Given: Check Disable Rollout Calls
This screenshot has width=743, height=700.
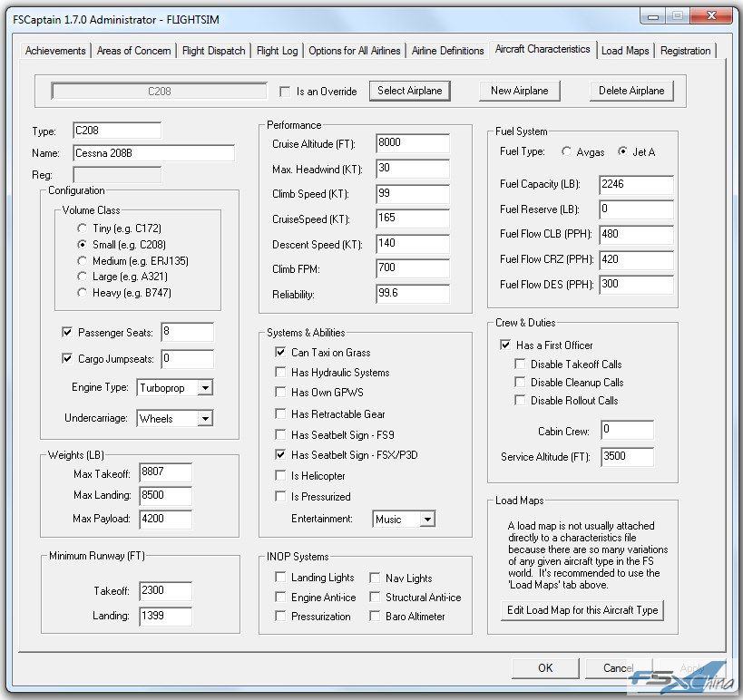Looking at the screenshot, I should tap(520, 400).
